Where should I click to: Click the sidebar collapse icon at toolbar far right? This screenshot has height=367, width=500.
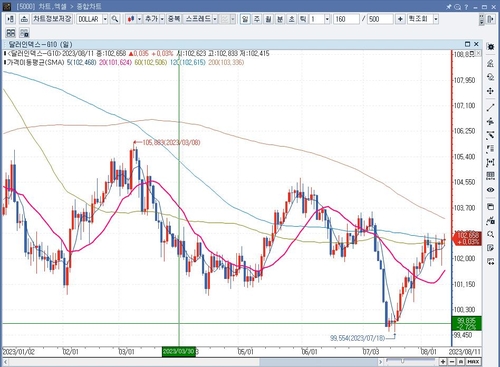pos(491,19)
